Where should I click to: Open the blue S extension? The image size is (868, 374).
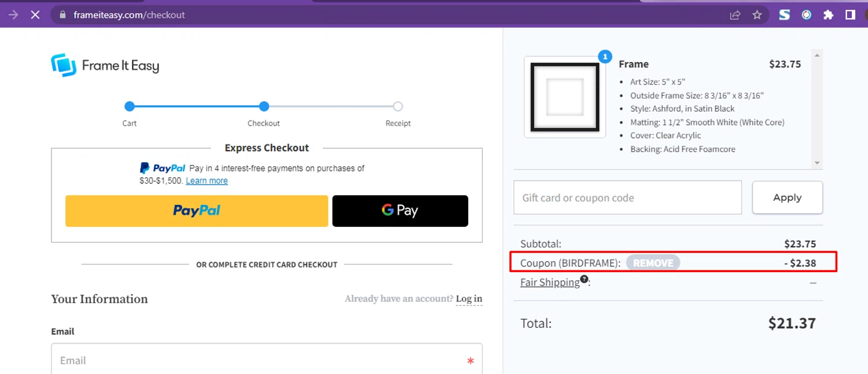(x=784, y=15)
